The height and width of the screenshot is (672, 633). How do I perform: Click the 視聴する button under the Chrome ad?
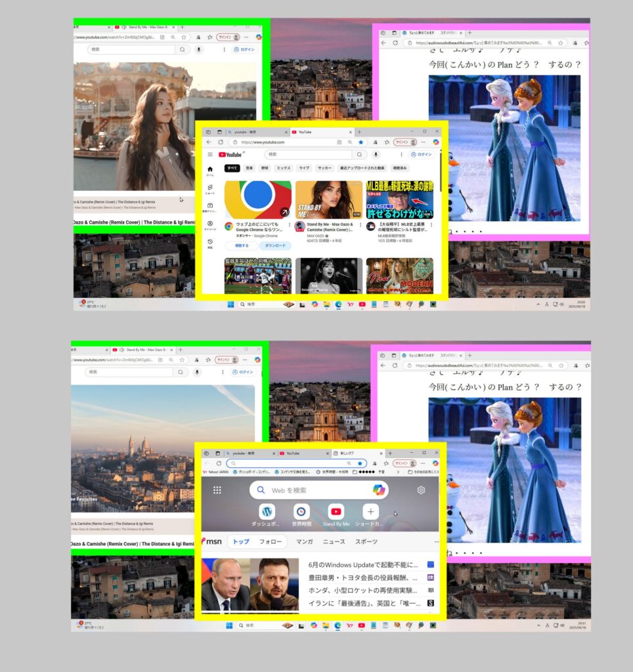tap(242, 245)
